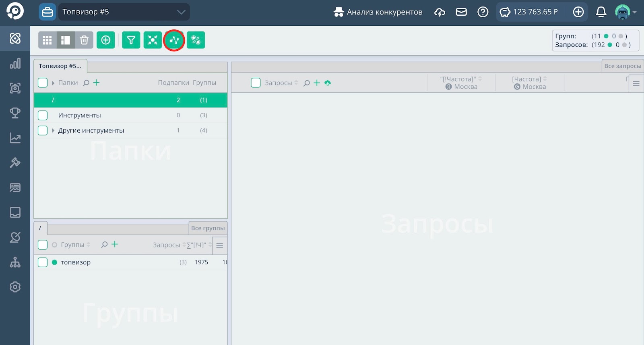The height and width of the screenshot is (345, 644).
Task: Select the Все запросы tab
Action: click(x=622, y=66)
